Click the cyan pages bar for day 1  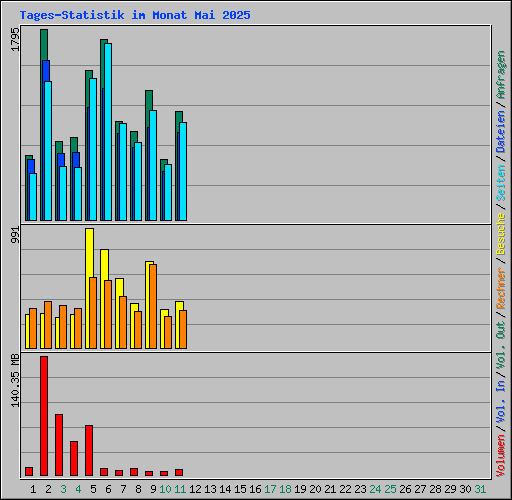[x=33, y=197]
